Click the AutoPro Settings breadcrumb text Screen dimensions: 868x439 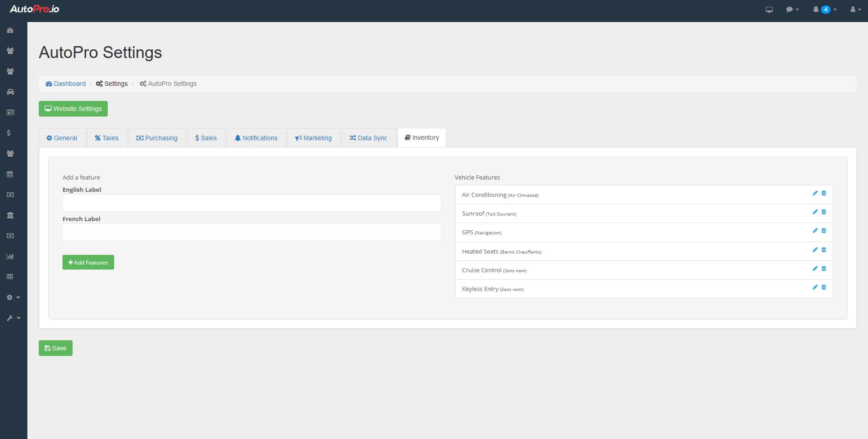pyautogui.click(x=173, y=84)
